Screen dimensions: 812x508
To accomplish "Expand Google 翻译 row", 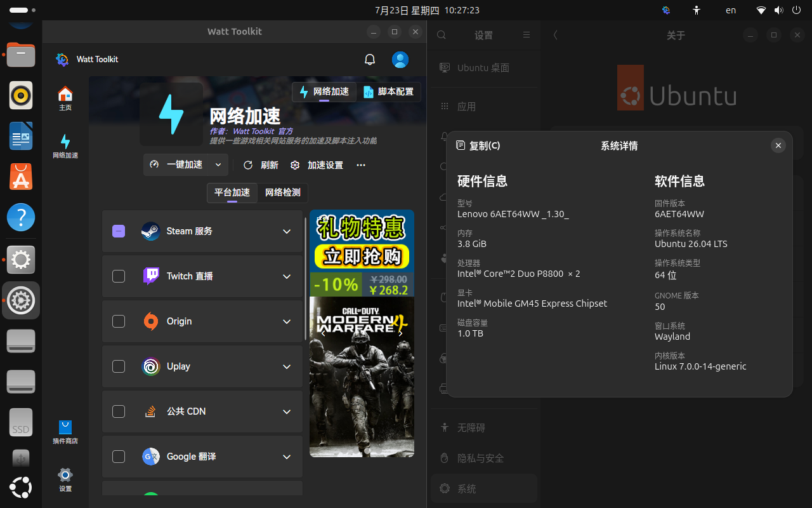I will point(287,457).
